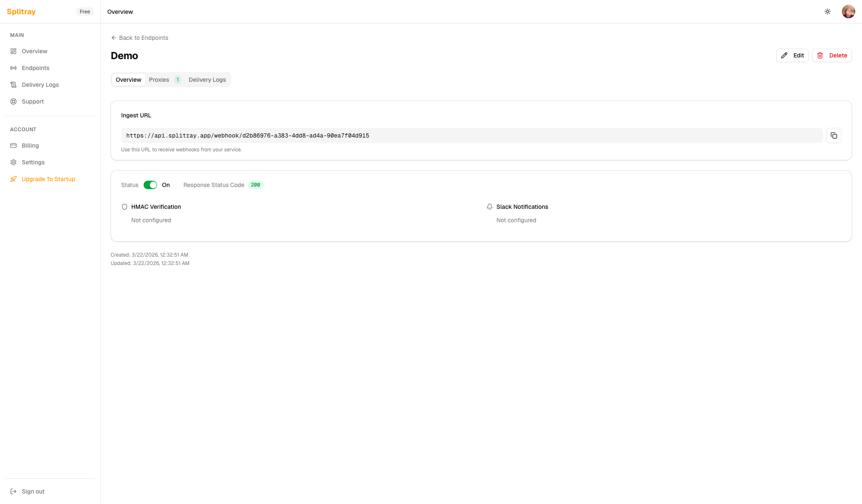Click the Edit button
862x504 pixels.
792,55
